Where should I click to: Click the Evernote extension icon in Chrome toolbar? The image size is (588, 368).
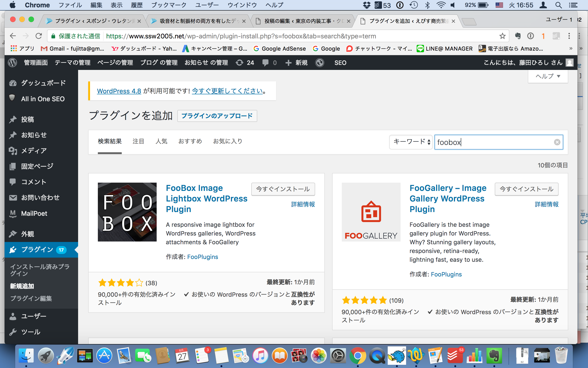pyautogui.click(x=517, y=36)
